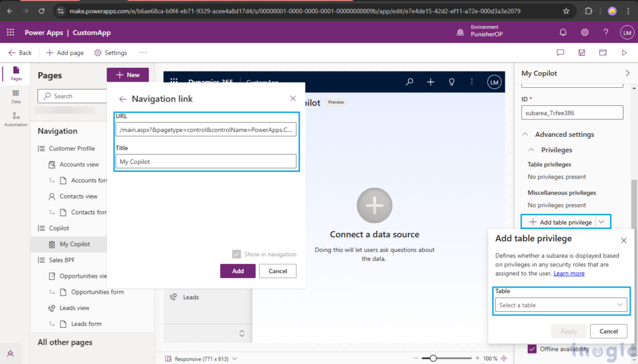The width and height of the screenshot is (638, 364).
Task: Open the Power Apps waffle menu
Action: click(11, 32)
